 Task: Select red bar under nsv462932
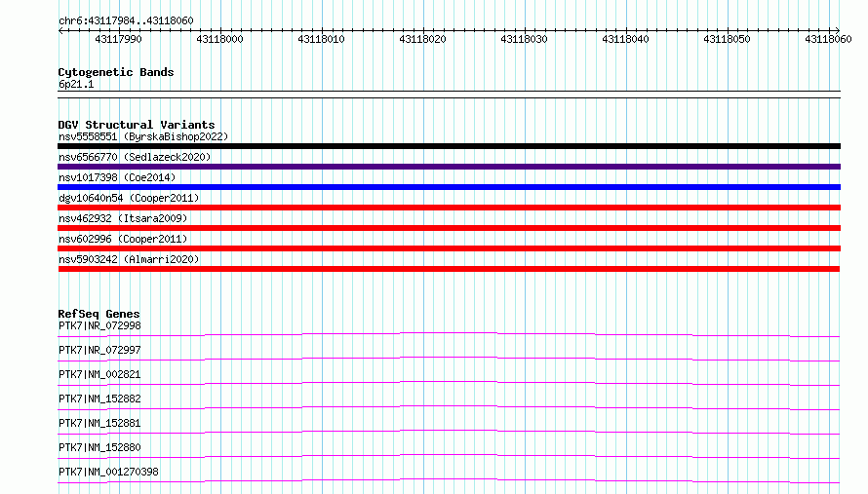[449, 228]
